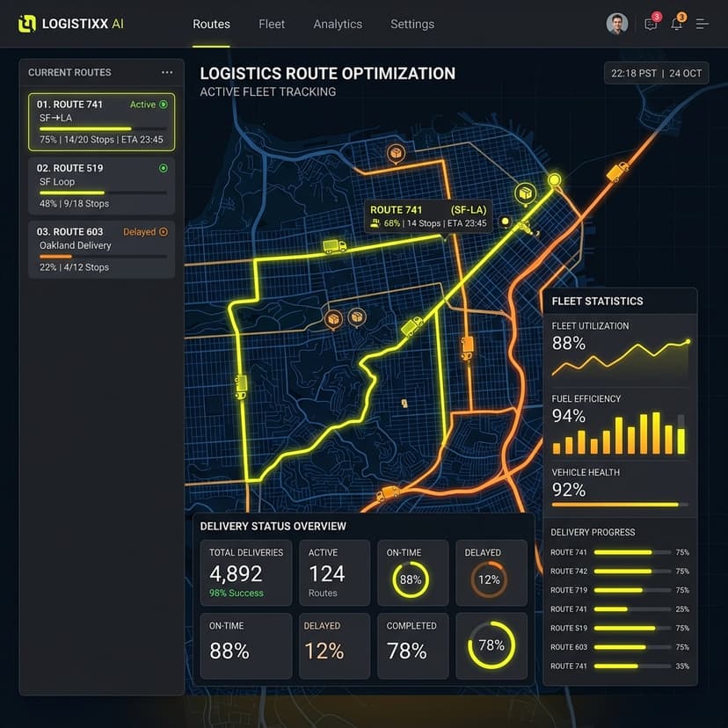728x728 pixels.
Task: Click the Fleet Utilization line chart
Action: 621,358
